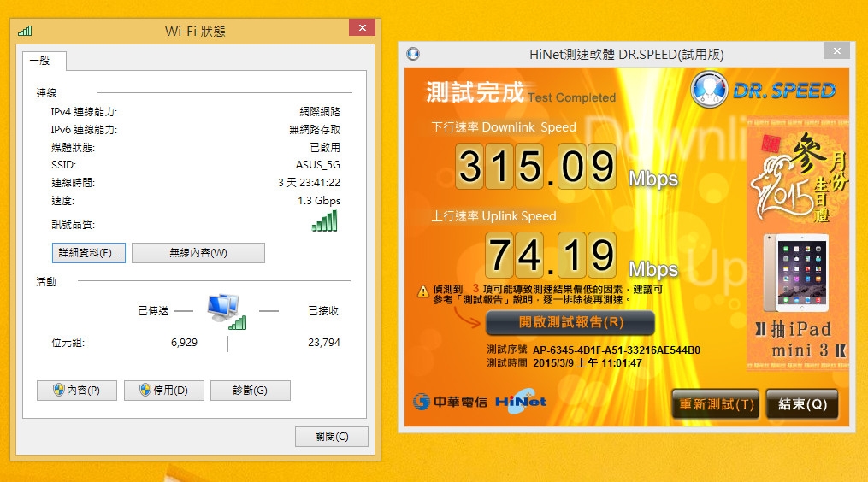Click connection duration 3 天 23:41:22
Viewport: 868px width, 482px height.
309,183
